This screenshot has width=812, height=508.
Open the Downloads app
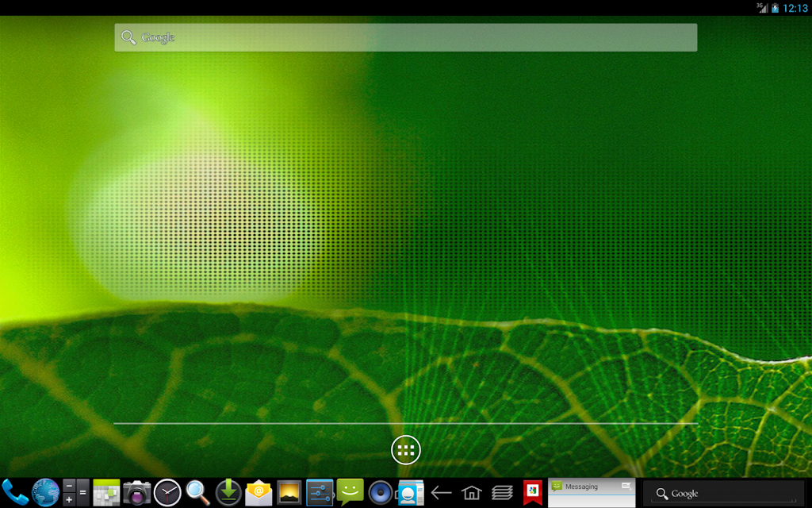[228, 492]
